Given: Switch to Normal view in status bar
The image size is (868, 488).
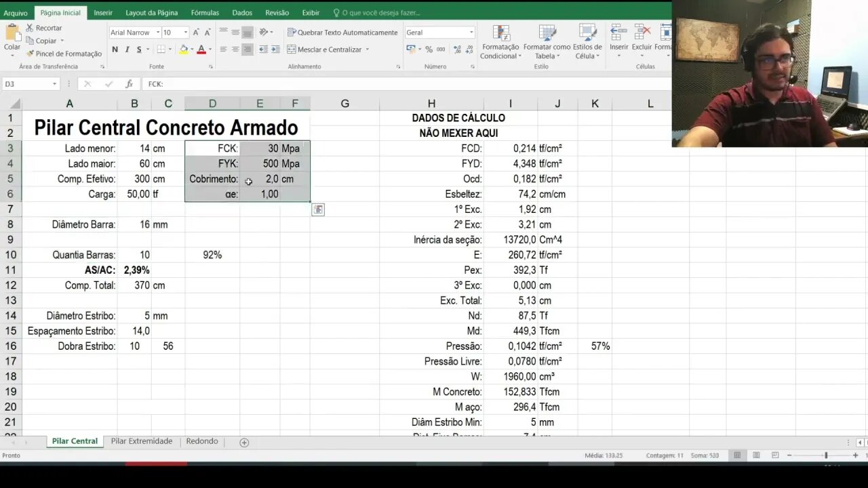Looking at the screenshot, I should (737, 455).
